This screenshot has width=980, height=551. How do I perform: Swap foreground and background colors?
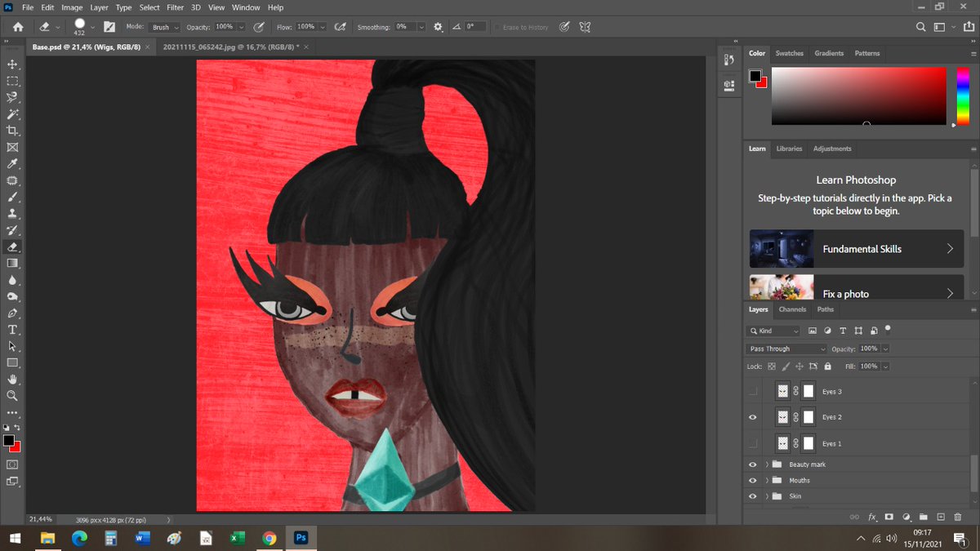[x=17, y=427]
